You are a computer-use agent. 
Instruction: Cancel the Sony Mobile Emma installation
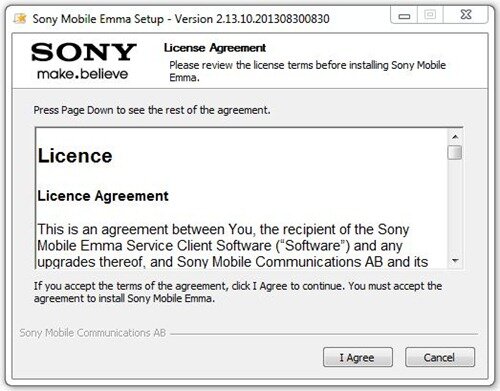(x=440, y=357)
